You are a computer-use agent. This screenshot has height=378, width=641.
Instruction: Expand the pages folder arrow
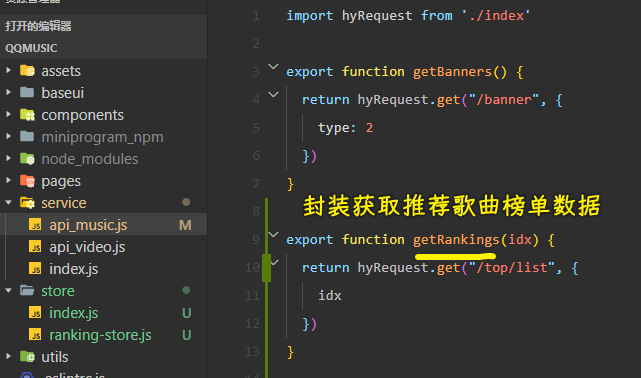[x=8, y=180]
